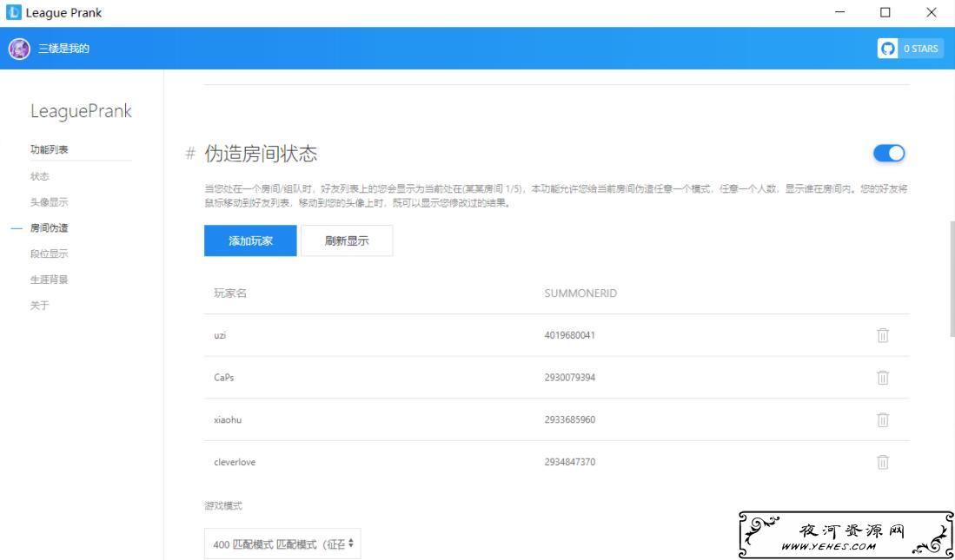Go to 段位显示 in sidebar
The image size is (955, 560).
click(50, 254)
